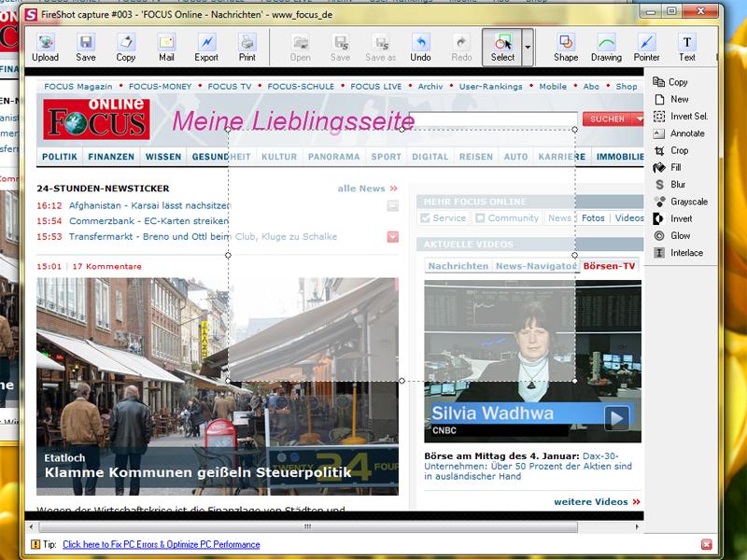Select the Shape tool
747x560 pixels.
[x=566, y=47]
